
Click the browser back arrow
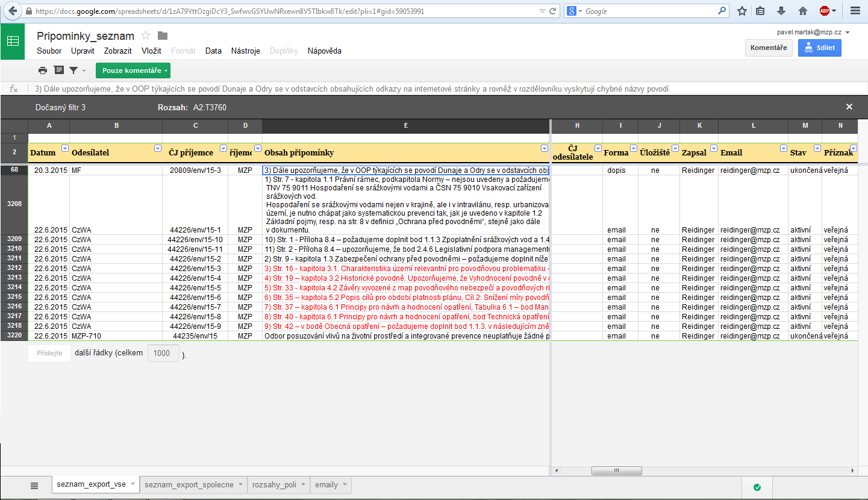pyautogui.click(x=13, y=11)
